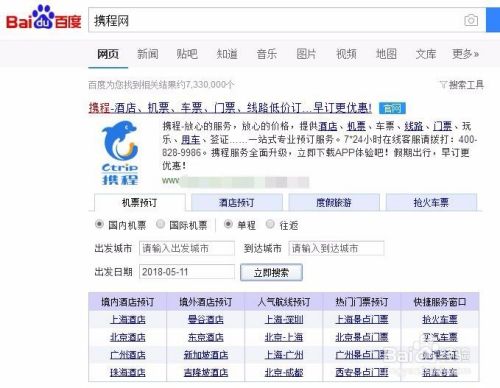Select the 国际机票 radio button
The image size is (500, 388).
click(160, 224)
